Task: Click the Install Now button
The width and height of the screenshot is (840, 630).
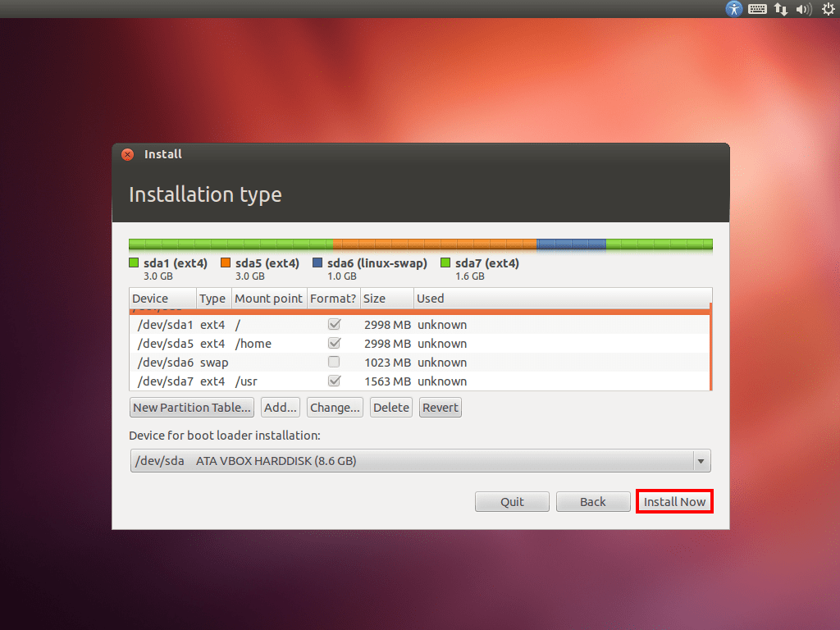Action: [x=674, y=501]
